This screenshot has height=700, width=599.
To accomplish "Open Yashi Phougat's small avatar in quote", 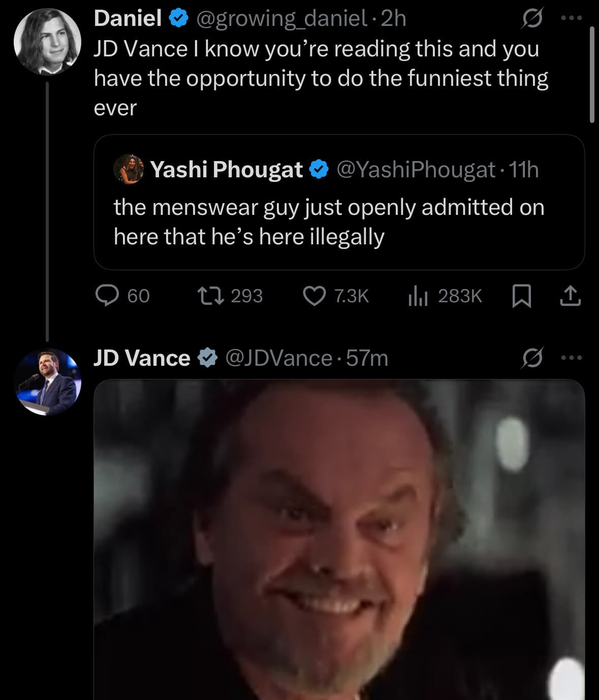I will 128,169.
